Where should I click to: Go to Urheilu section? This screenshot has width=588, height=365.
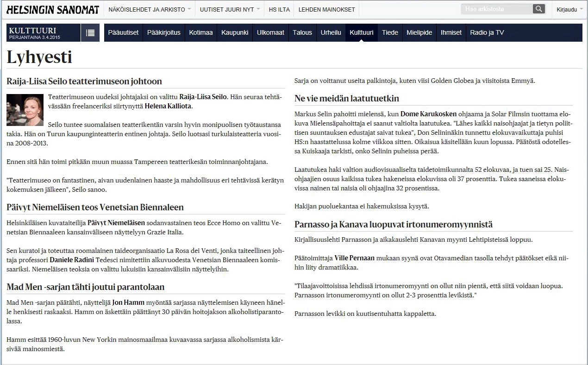tap(331, 32)
